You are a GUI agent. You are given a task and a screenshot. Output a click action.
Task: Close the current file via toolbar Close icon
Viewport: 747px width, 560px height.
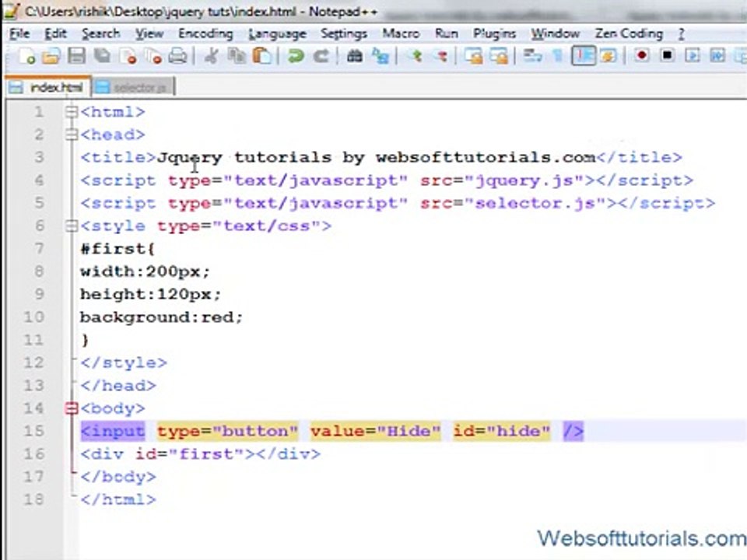pyautogui.click(x=128, y=57)
